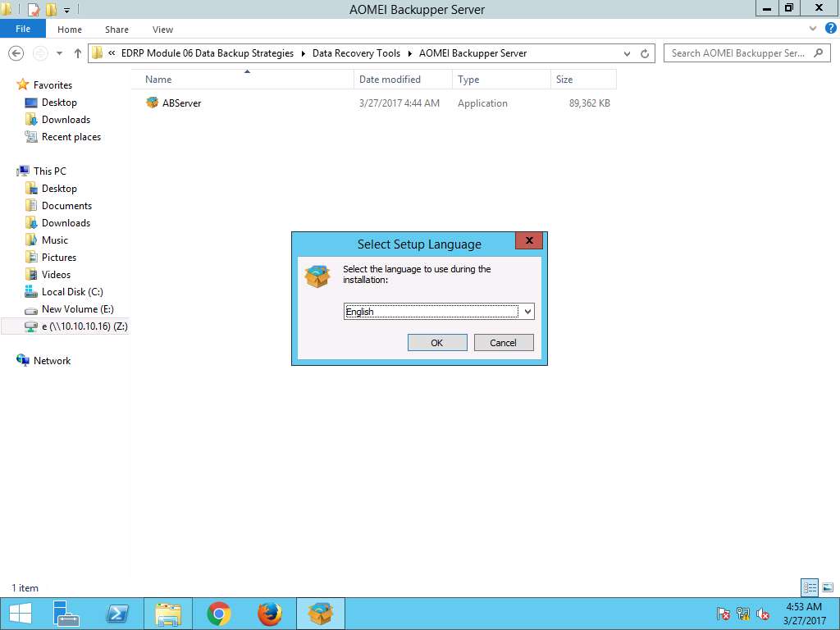
Task: Expand the ribbon with chevron arrow
Action: 813,29
